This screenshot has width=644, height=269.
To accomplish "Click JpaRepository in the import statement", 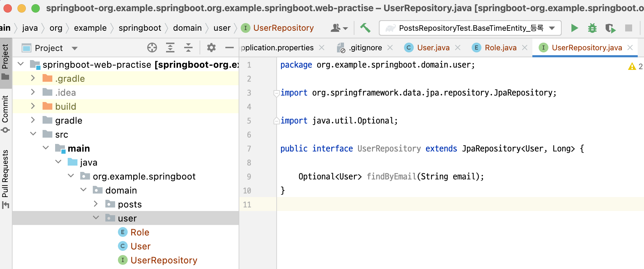I will coord(523,93).
